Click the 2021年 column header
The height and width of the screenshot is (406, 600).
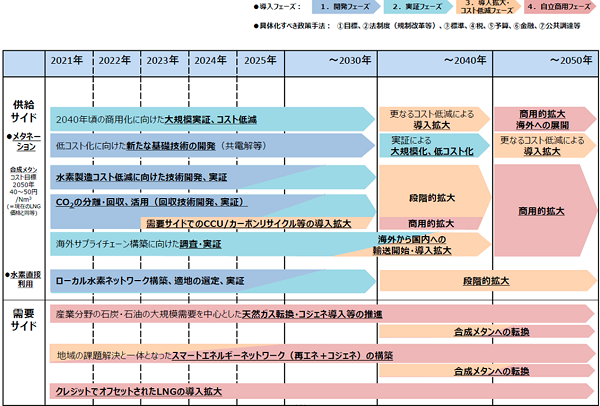(70, 61)
